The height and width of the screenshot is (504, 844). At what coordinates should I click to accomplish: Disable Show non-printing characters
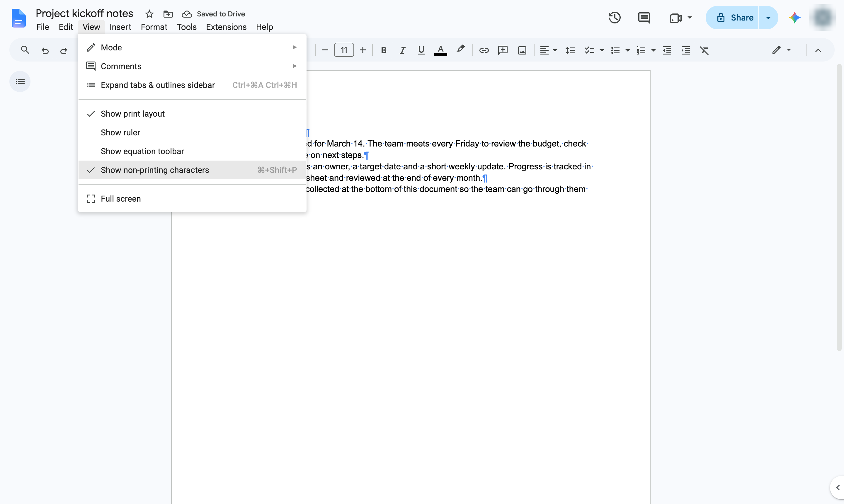(192, 170)
